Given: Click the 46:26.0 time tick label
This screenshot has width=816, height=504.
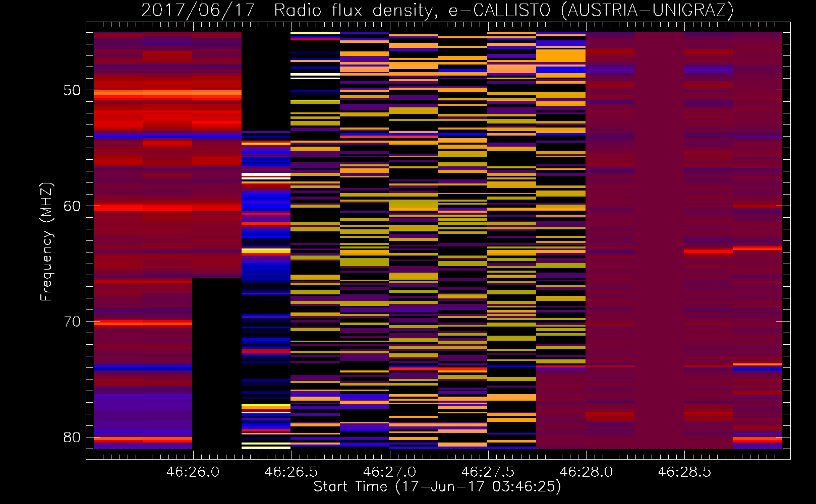Looking at the screenshot, I should point(193,472).
